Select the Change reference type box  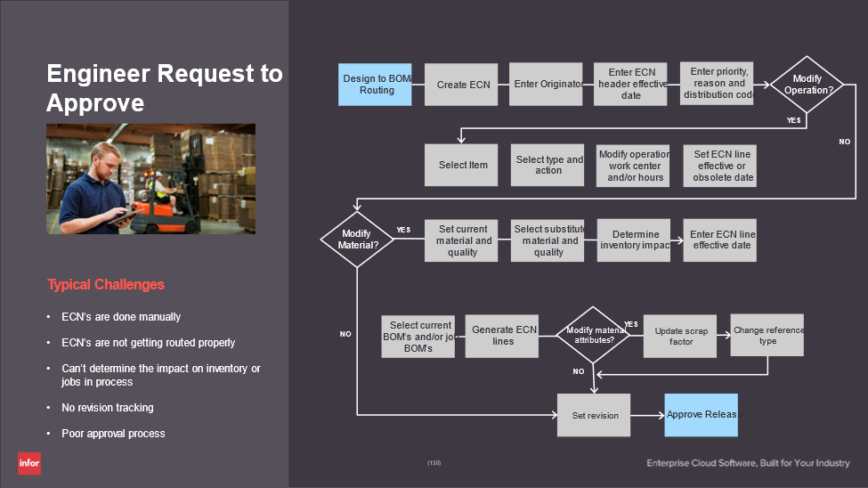point(767,335)
